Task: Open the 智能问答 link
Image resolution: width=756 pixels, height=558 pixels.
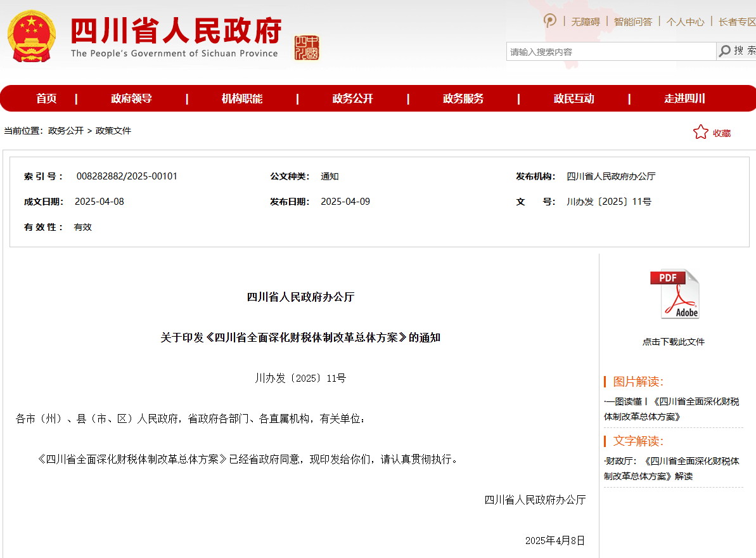Action: [x=632, y=22]
